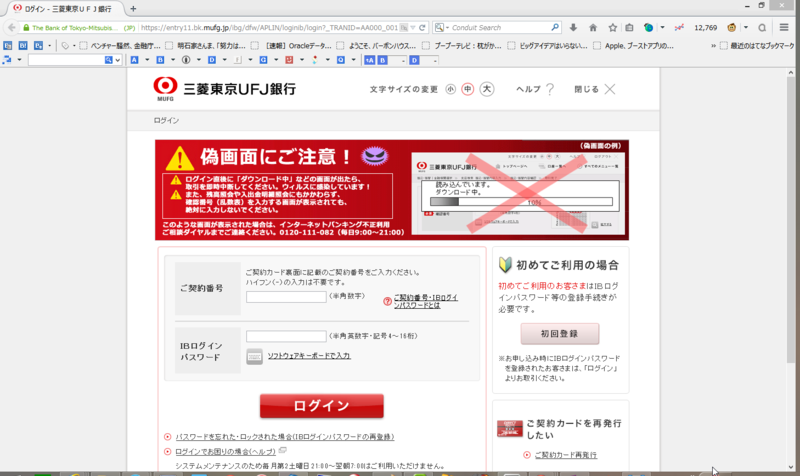Viewport: 800px width, 476px height.
Task: Select medium text size 中
Action: point(467,89)
